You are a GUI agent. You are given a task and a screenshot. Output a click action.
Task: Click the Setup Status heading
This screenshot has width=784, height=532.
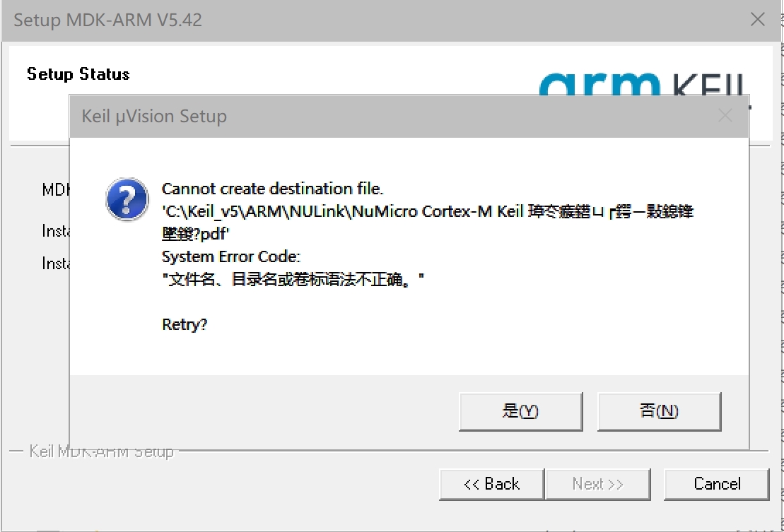click(x=78, y=74)
